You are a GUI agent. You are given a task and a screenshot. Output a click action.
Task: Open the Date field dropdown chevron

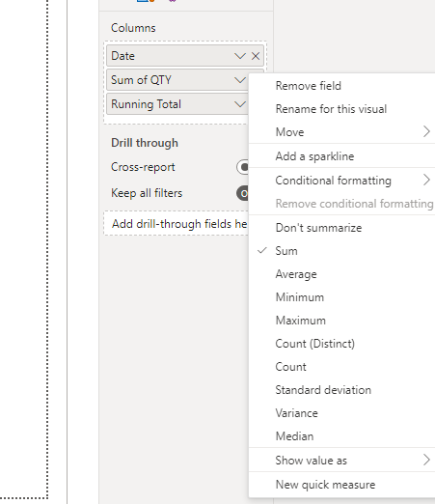tap(240, 56)
